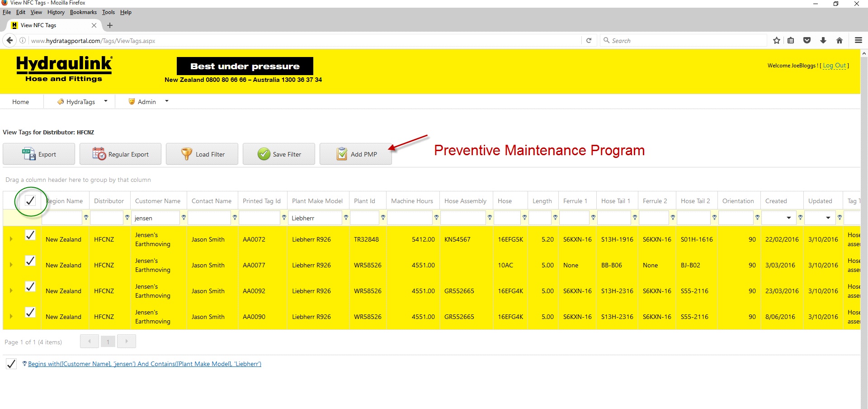Click the Distributor filter funnel icon
Screen dimensions: 868x409
(x=127, y=218)
